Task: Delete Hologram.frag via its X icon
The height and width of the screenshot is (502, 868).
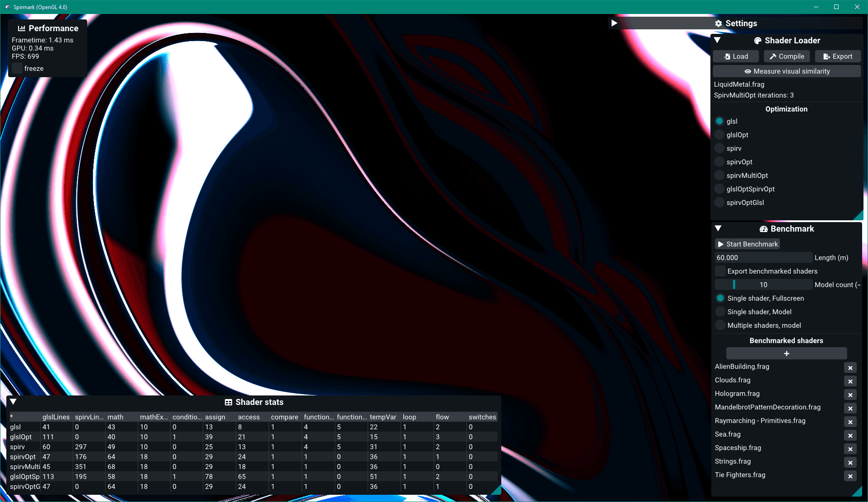Action: (850, 395)
